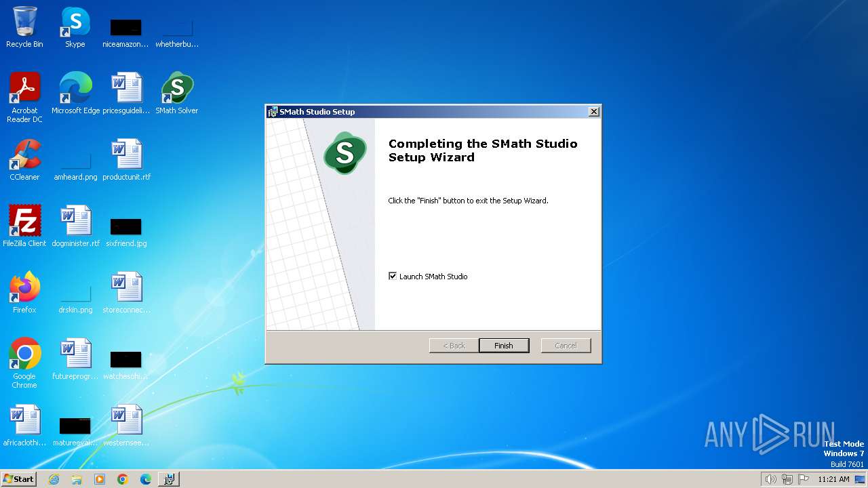
Task: Select the Google Chrome desktop shortcut
Action: (x=24, y=363)
